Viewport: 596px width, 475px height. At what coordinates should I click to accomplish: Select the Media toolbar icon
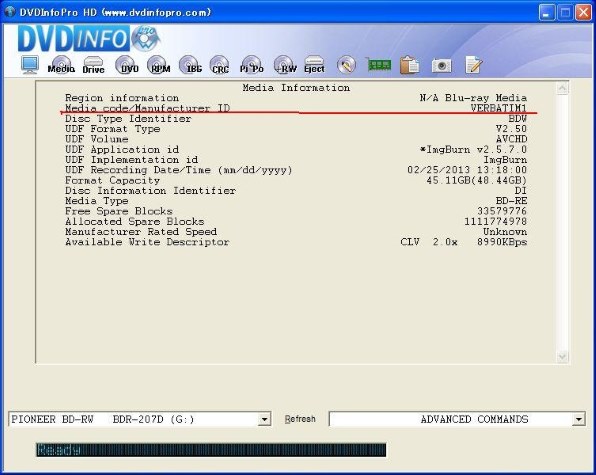(x=61, y=65)
